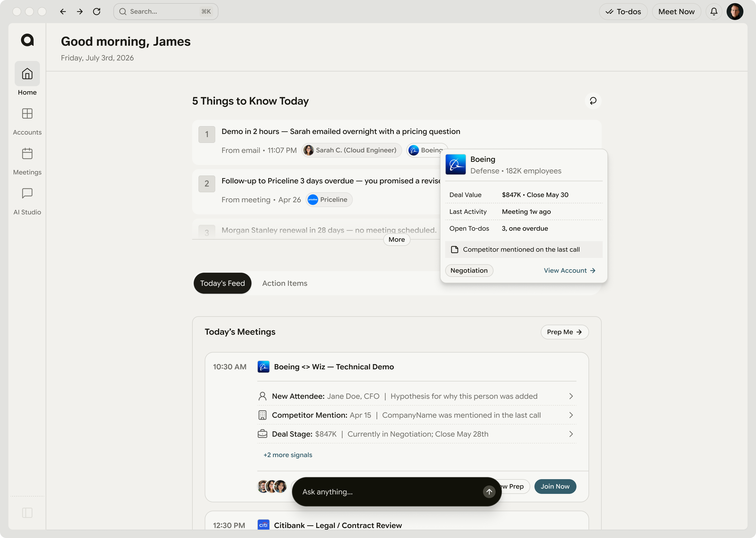Show more things with More button
This screenshot has width=756, height=538.
point(397,240)
